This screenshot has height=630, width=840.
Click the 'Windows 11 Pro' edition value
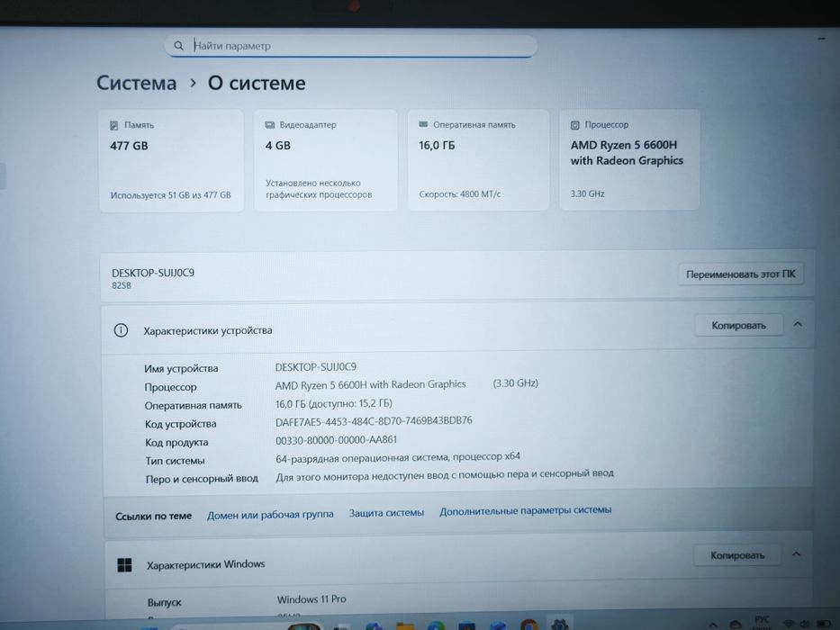coord(312,598)
